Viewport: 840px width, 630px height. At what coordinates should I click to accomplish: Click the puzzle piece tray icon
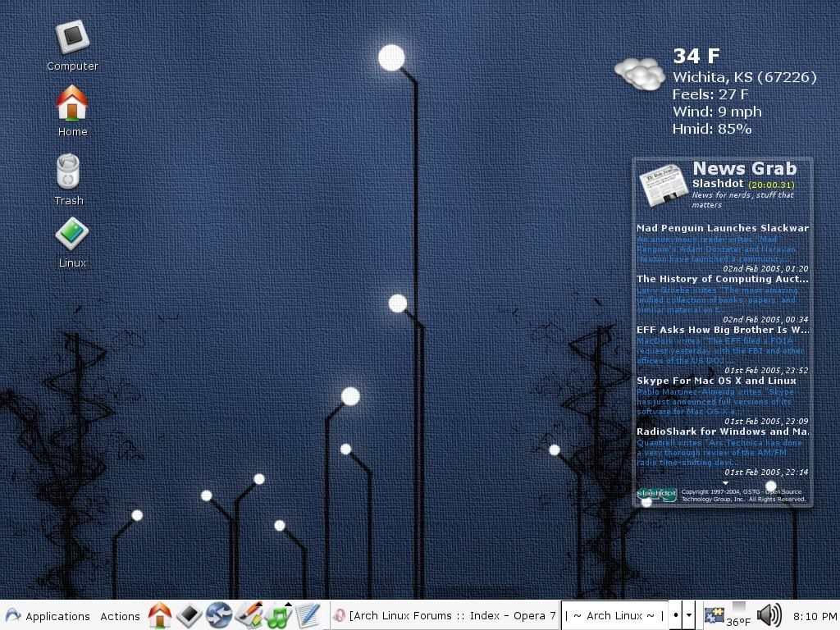click(714, 615)
